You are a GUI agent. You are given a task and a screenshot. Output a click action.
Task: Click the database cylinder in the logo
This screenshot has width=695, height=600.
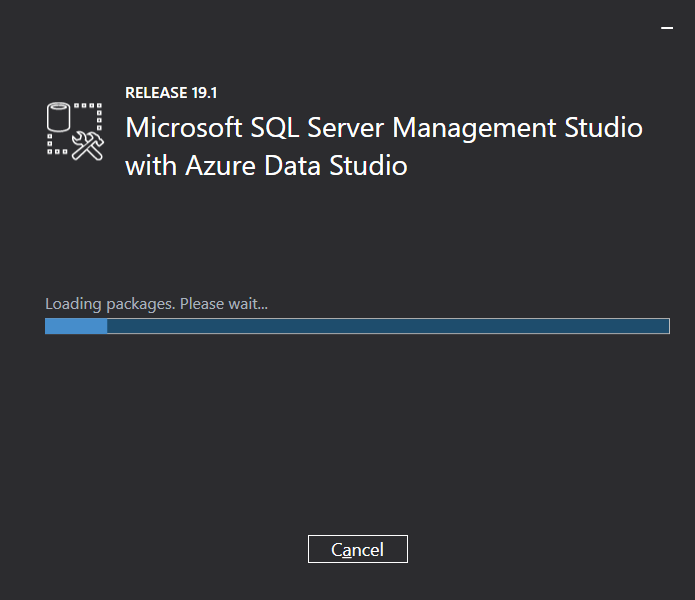click(60, 117)
